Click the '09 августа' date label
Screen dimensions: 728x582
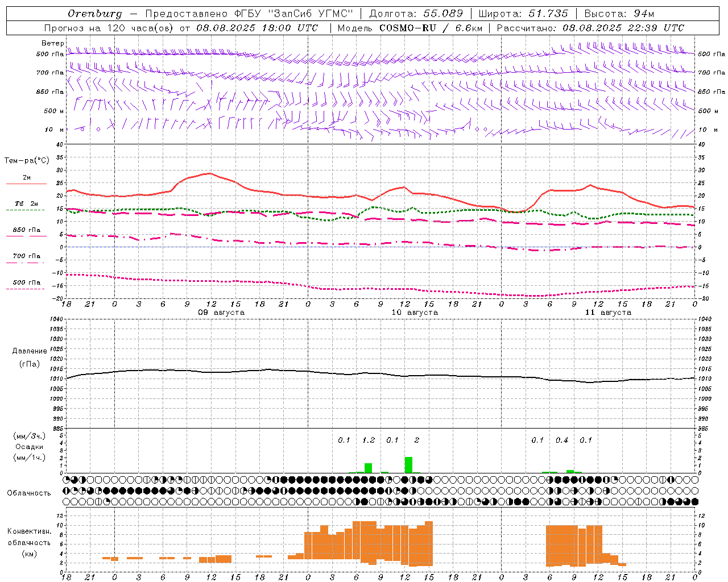[x=221, y=313]
